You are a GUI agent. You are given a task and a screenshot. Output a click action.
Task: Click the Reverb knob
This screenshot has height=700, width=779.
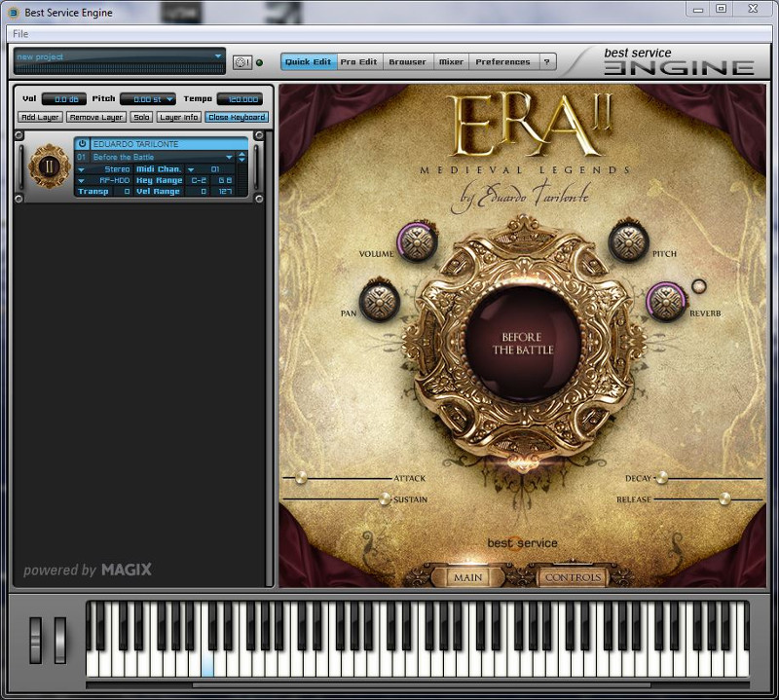coord(666,302)
